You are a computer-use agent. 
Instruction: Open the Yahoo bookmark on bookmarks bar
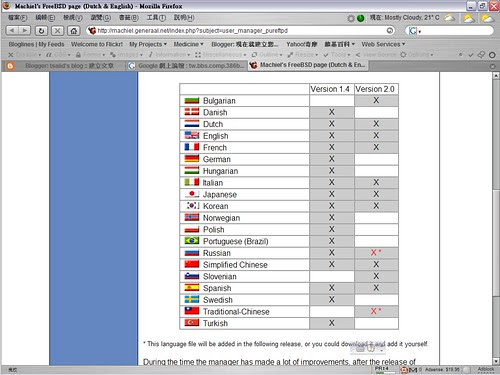302,44
